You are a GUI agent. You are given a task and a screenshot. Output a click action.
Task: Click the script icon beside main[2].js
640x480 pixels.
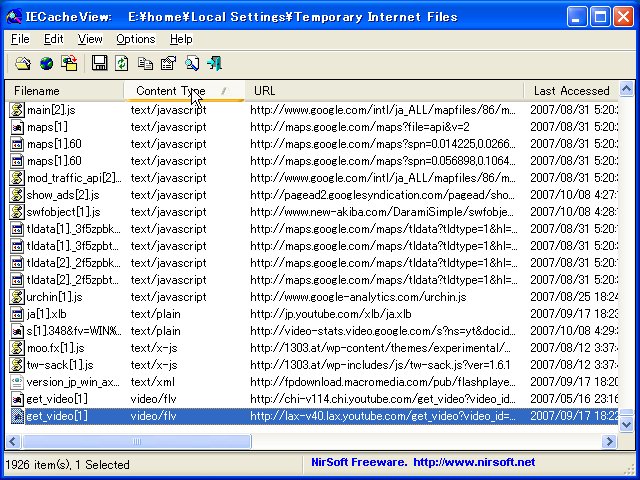coord(17,110)
